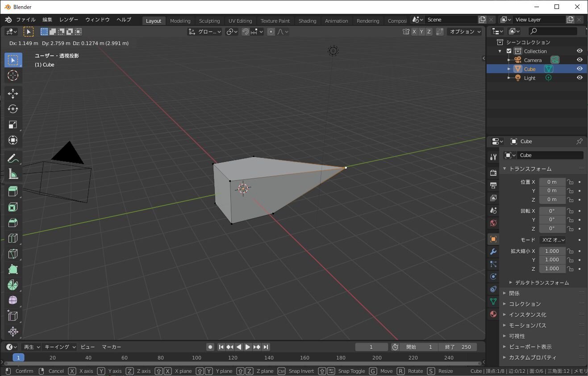Open the ファイル menu

pyautogui.click(x=26, y=20)
